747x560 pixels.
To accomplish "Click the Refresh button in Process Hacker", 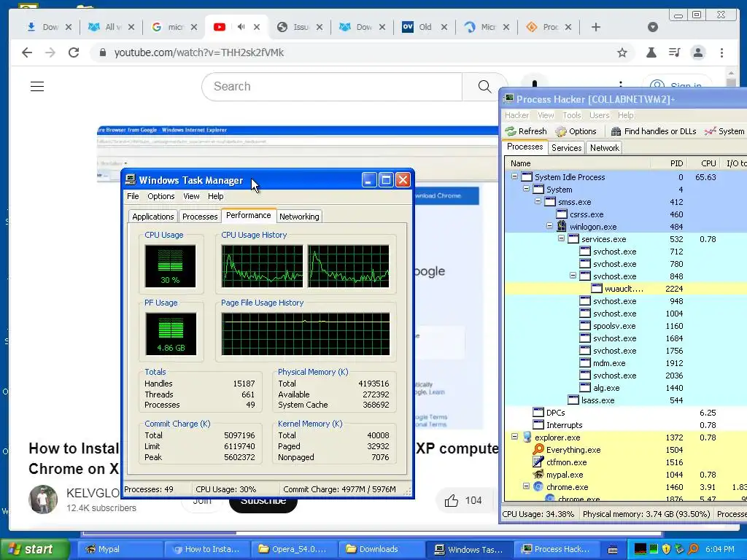I will point(526,131).
